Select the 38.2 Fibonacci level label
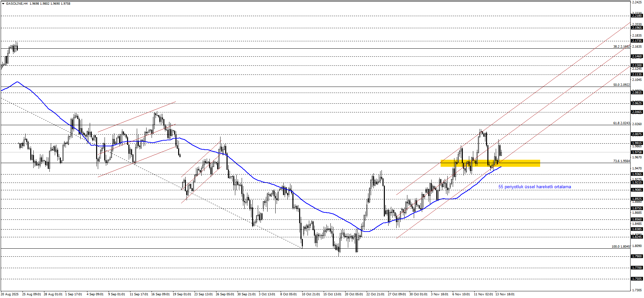This screenshot has height=298, width=644. (x=621, y=47)
